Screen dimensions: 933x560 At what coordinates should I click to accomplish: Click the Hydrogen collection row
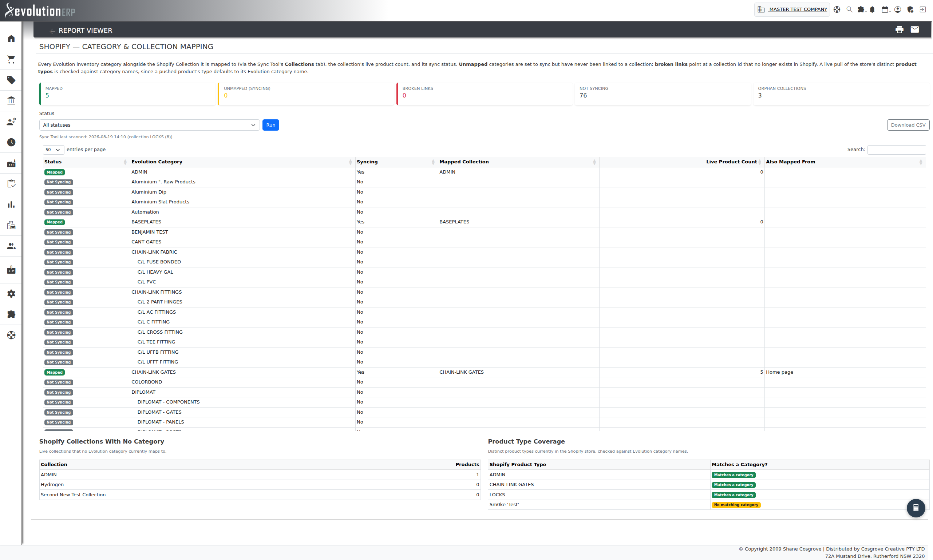pyautogui.click(x=260, y=485)
